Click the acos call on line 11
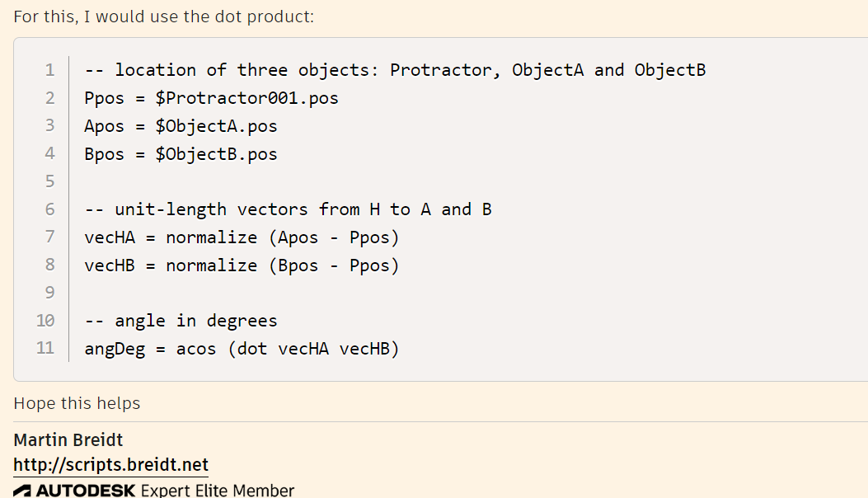The image size is (868, 498). coord(196,348)
